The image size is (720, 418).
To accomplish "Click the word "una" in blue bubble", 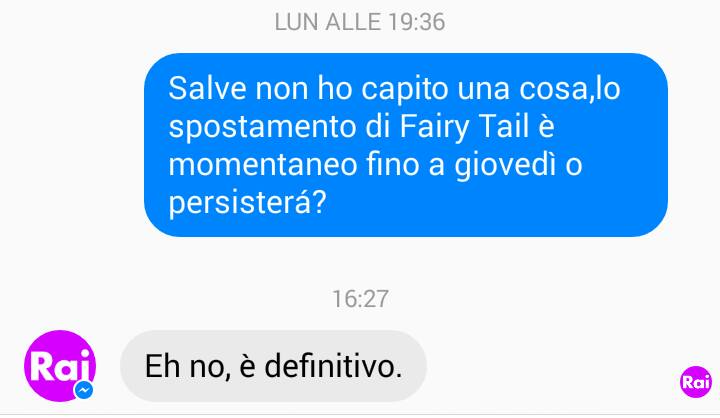I will 484,90.
